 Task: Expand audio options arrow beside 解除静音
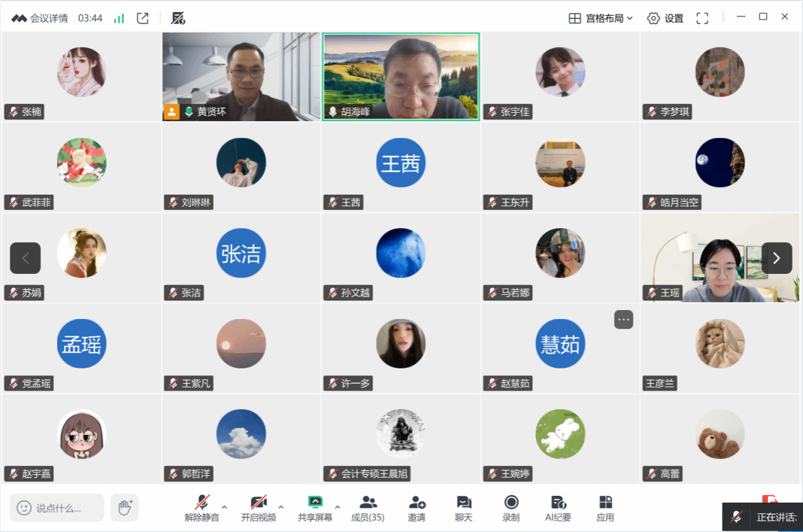tap(225, 507)
